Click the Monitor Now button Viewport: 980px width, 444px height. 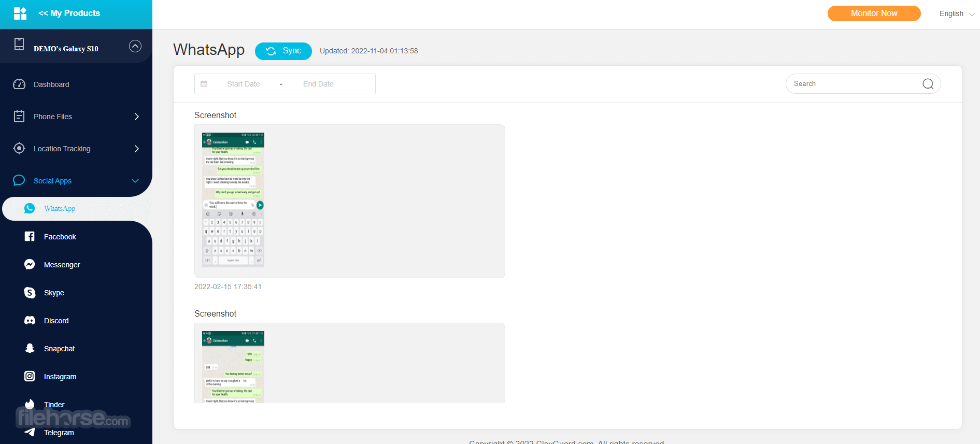pyautogui.click(x=874, y=13)
